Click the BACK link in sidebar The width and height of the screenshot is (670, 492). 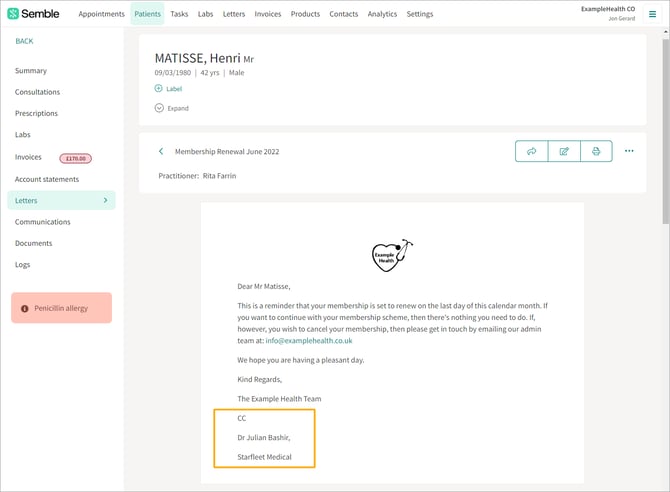[24, 41]
